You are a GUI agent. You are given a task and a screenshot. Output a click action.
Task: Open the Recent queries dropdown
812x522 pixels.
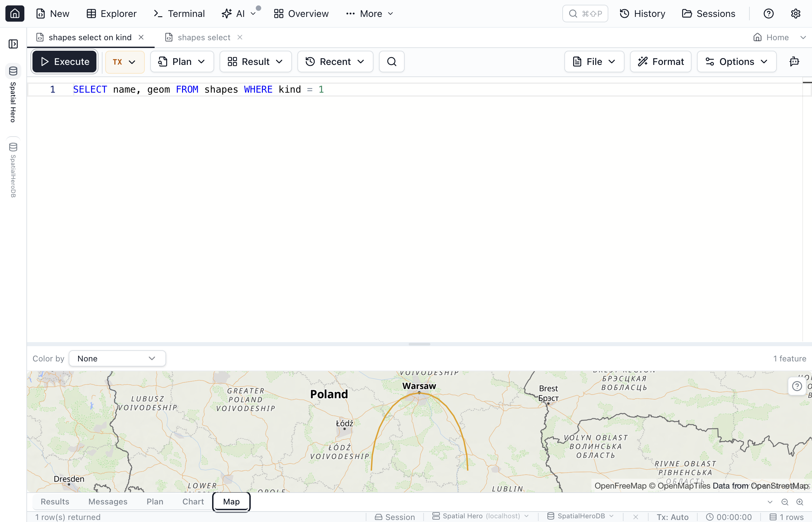[335, 62]
